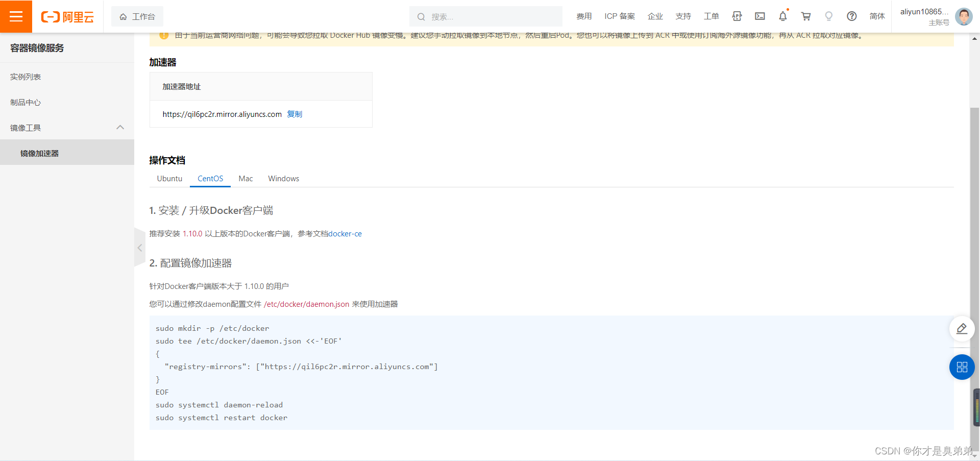Viewport: 980px width, 461px height.
Task: Click the lightbulb tips icon
Action: tap(829, 16)
